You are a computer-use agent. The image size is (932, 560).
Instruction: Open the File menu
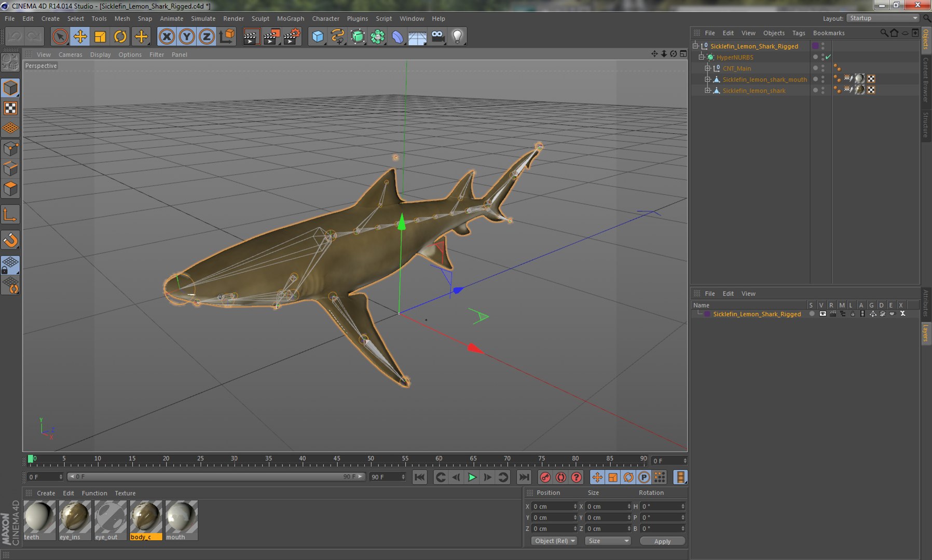point(10,19)
